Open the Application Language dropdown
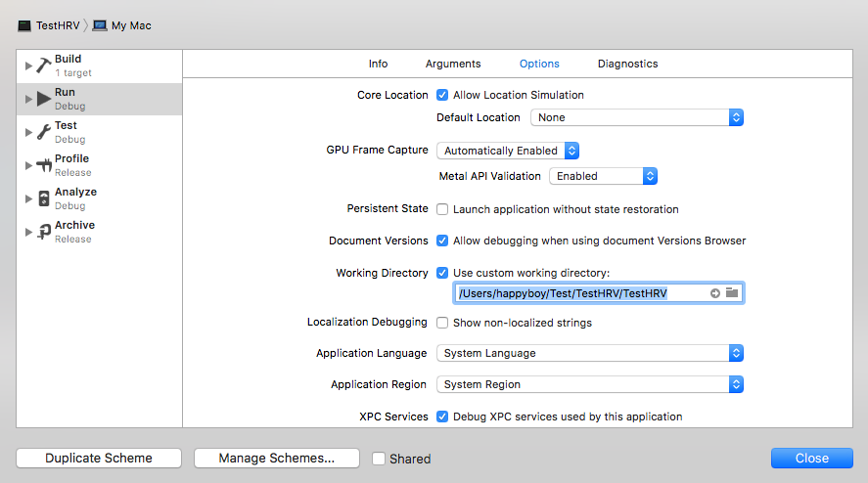 [590, 353]
